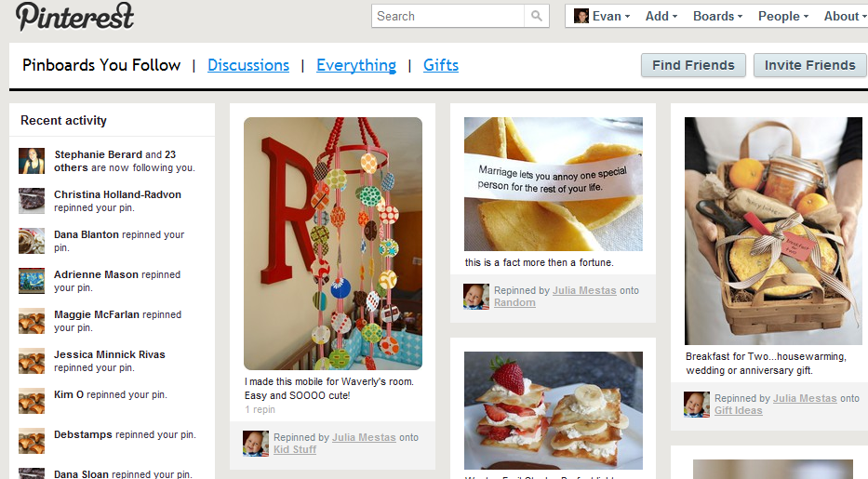Screen dimensions: 868x479
Task: Open Julia Mestas link under fortune cookie pin
Action: 584,290
